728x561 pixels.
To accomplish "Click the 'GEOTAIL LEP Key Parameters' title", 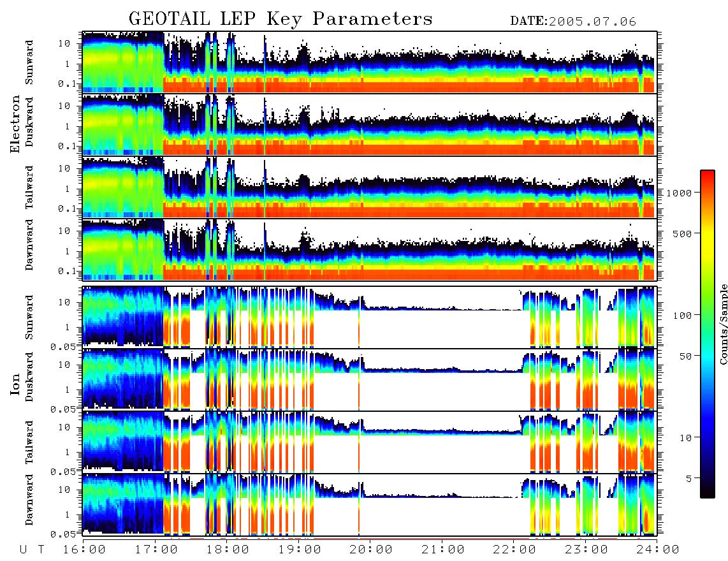I will click(x=280, y=19).
